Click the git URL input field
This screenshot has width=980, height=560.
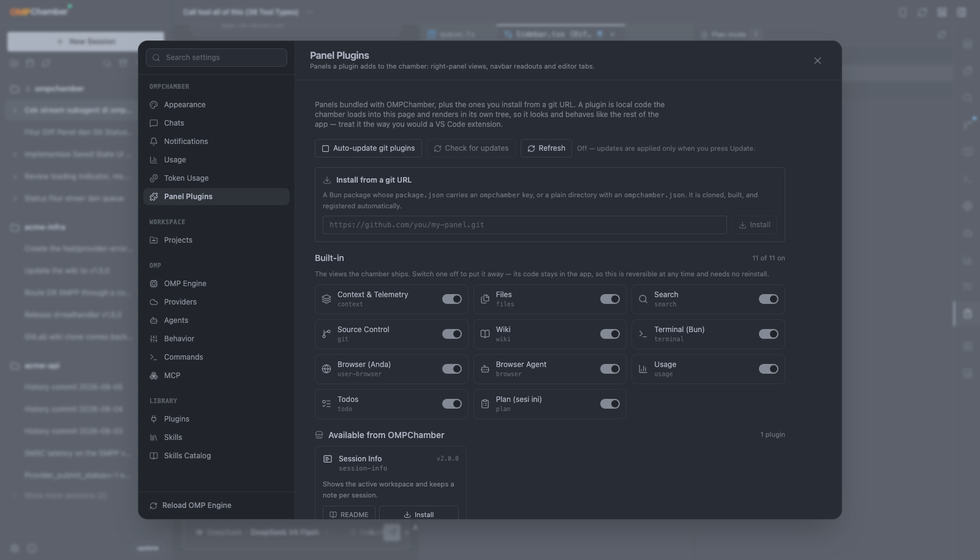point(525,225)
